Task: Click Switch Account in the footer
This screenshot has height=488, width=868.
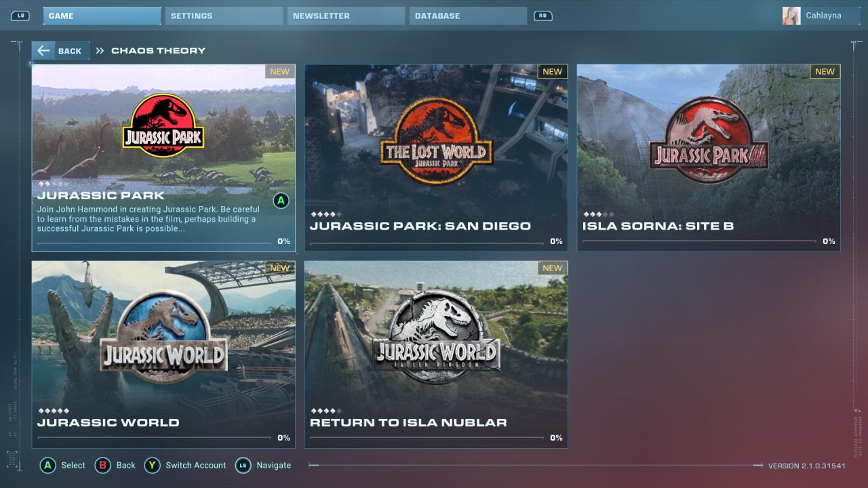Action: tap(196, 466)
